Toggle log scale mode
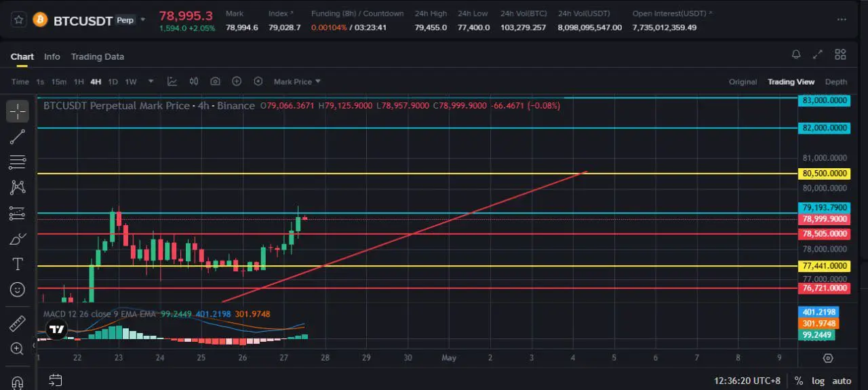 (x=818, y=381)
